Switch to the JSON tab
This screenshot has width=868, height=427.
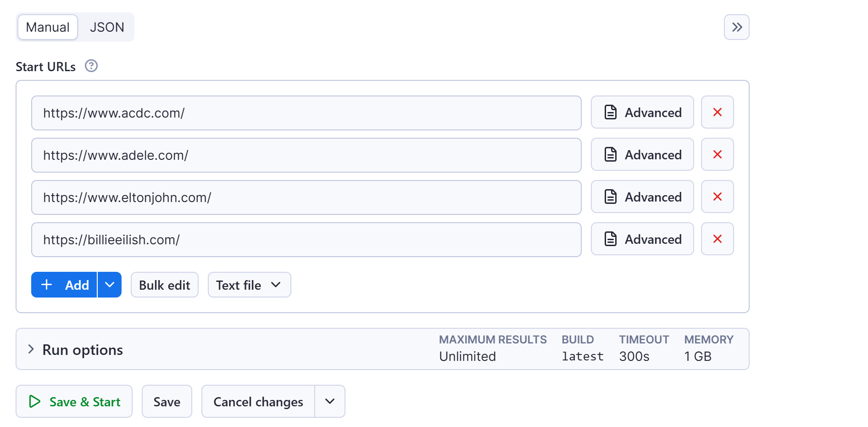point(107,27)
